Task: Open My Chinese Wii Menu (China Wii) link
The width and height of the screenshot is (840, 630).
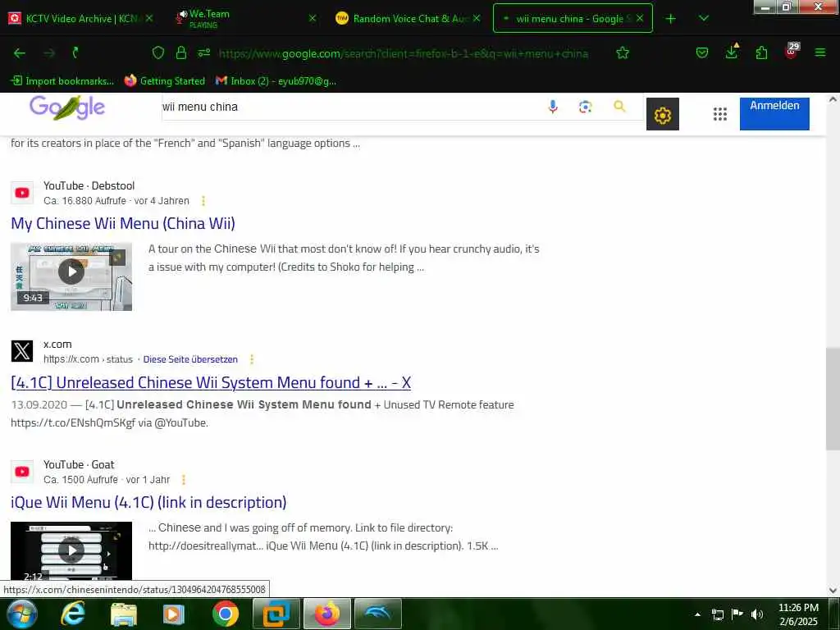Action: pyautogui.click(x=123, y=223)
